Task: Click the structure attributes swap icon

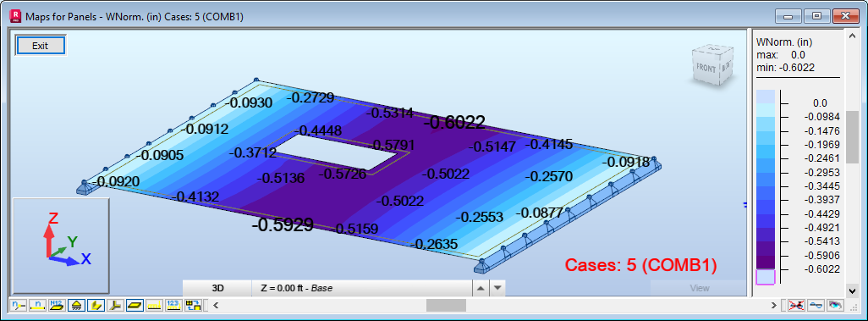Action: tap(193, 305)
